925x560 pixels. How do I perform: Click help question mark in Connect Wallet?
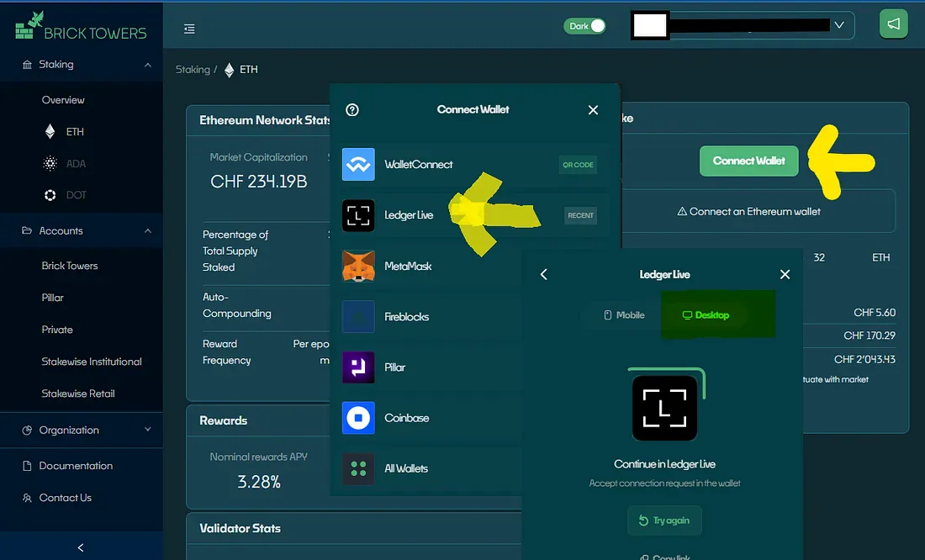[x=352, y=110]
